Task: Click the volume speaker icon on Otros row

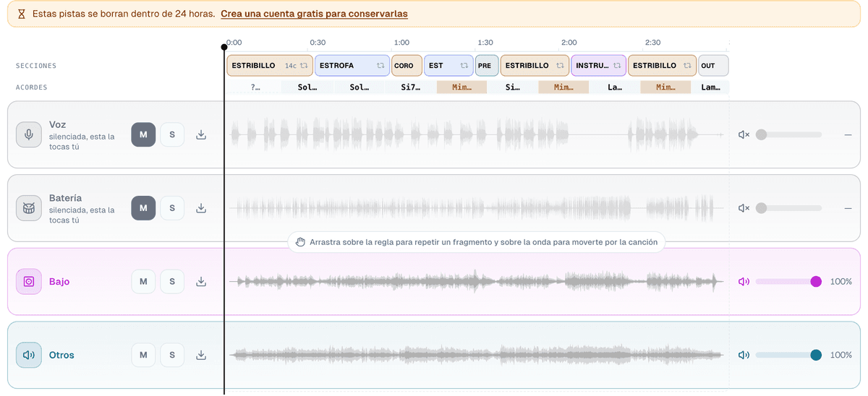Action: pos(744,355)
